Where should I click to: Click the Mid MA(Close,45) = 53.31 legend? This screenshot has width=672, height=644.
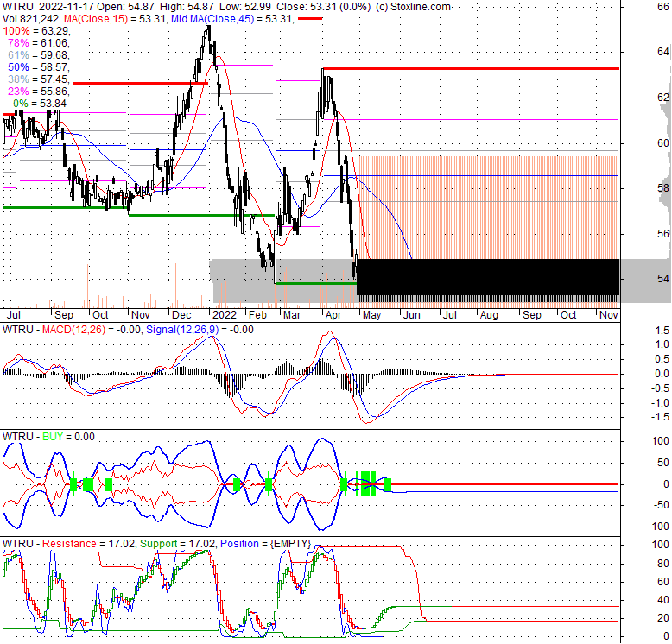232,19
